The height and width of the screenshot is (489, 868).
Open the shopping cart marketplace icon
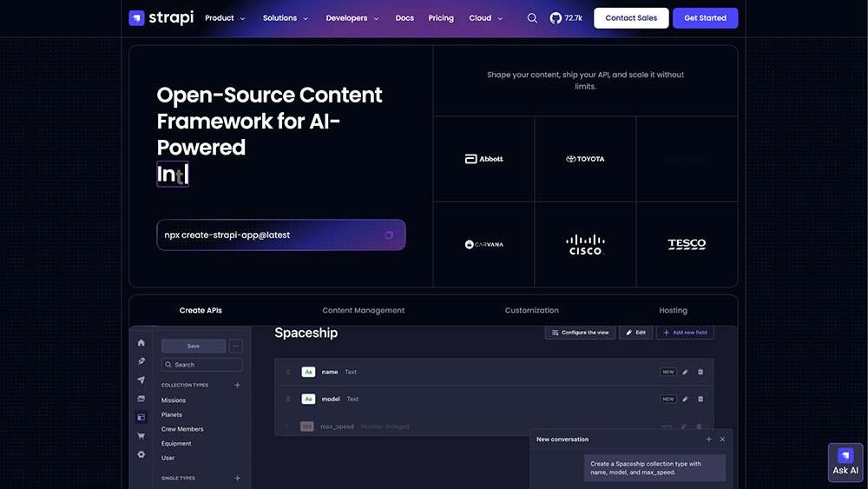(x=141, y=436)
